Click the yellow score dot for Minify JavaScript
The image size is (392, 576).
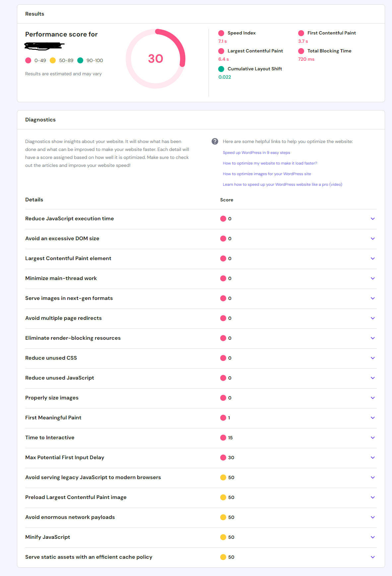point(223,537)
